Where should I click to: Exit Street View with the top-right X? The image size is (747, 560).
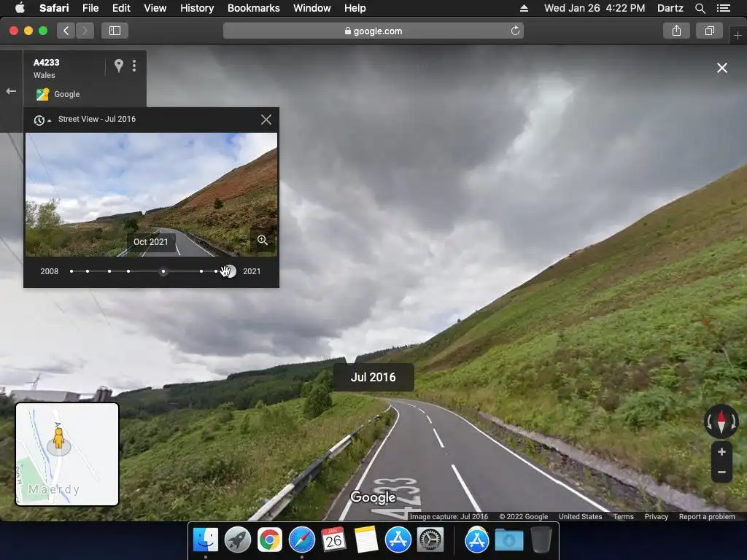pyautogui.click(x=722, y=68)
